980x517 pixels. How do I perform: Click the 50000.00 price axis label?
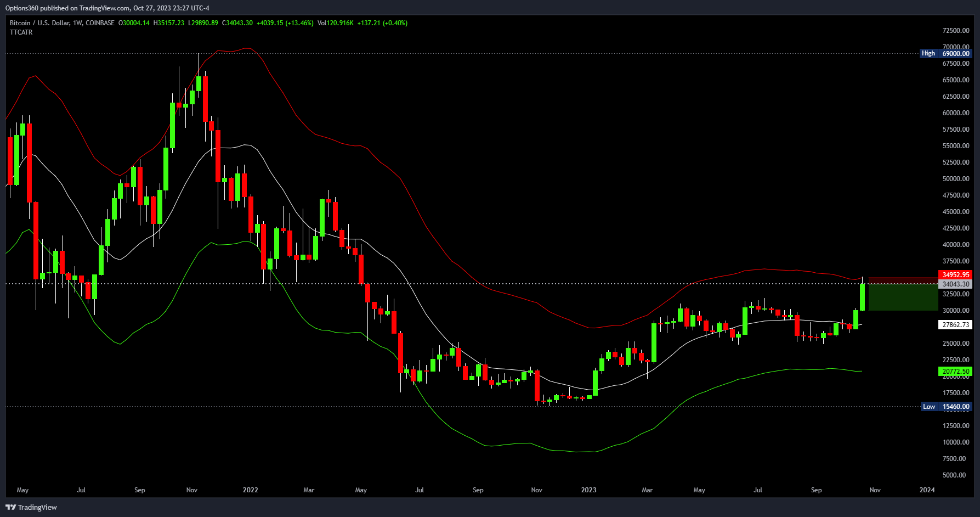coord(956,179)
